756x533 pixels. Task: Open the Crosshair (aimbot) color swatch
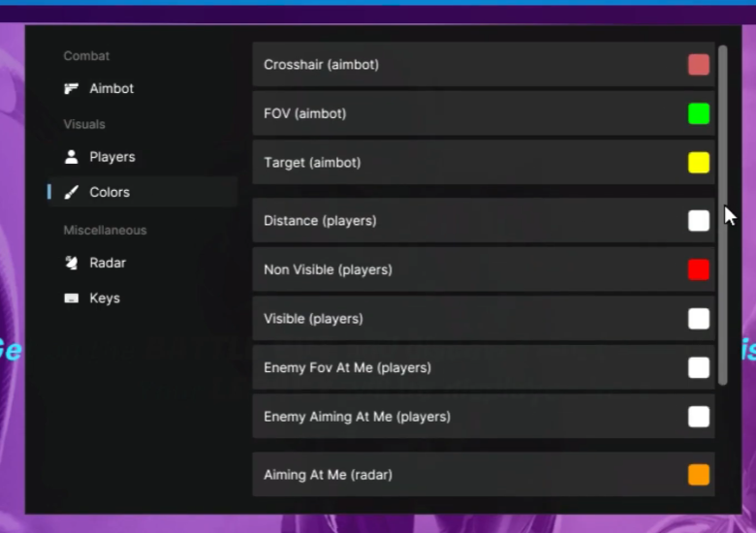click(698, 65)
